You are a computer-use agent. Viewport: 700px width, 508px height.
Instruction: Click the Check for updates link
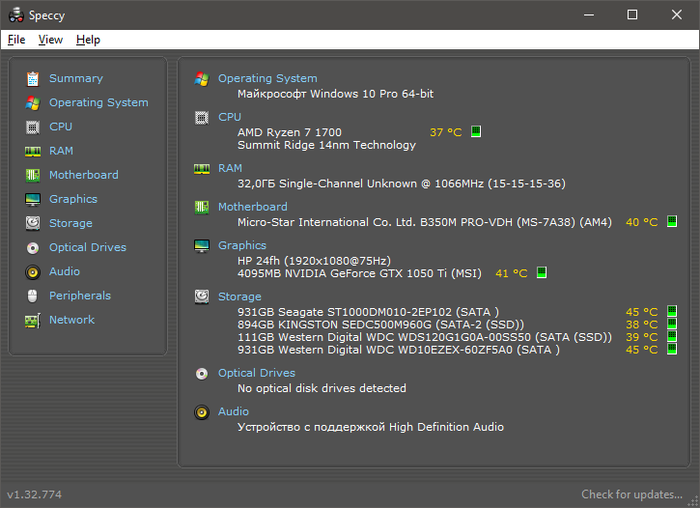pos(631,494)
